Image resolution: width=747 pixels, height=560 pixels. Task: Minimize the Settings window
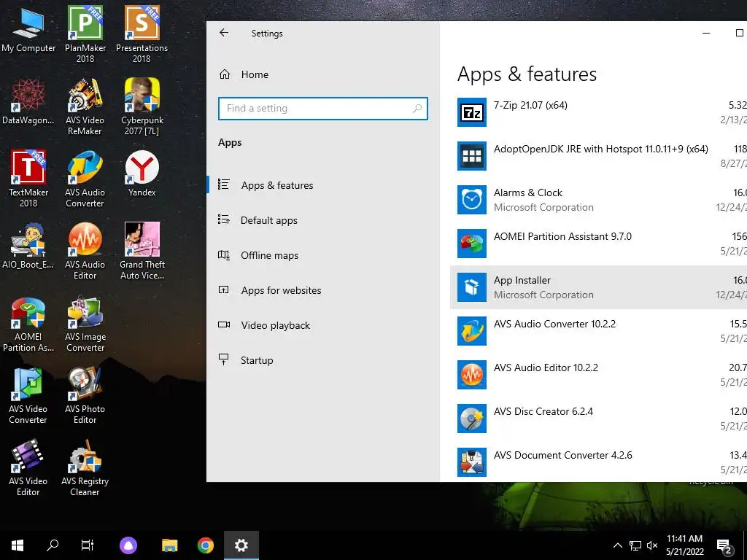click(x=706, y=33)
